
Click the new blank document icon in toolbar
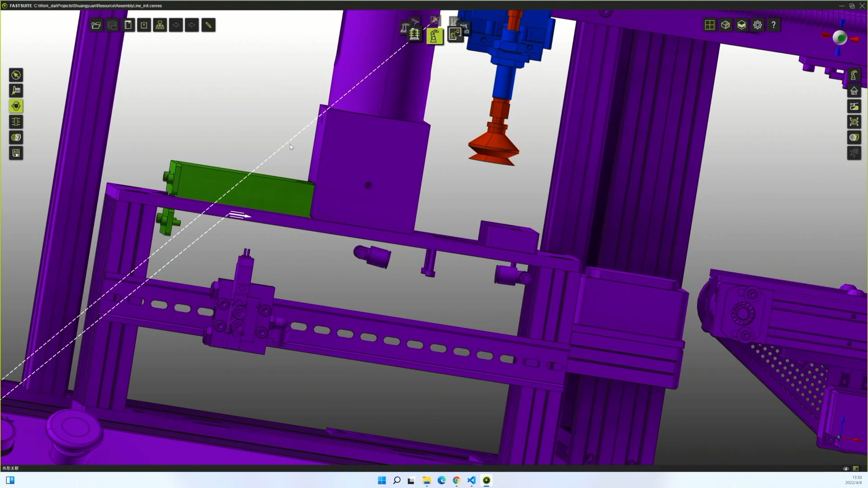(128, 25)
